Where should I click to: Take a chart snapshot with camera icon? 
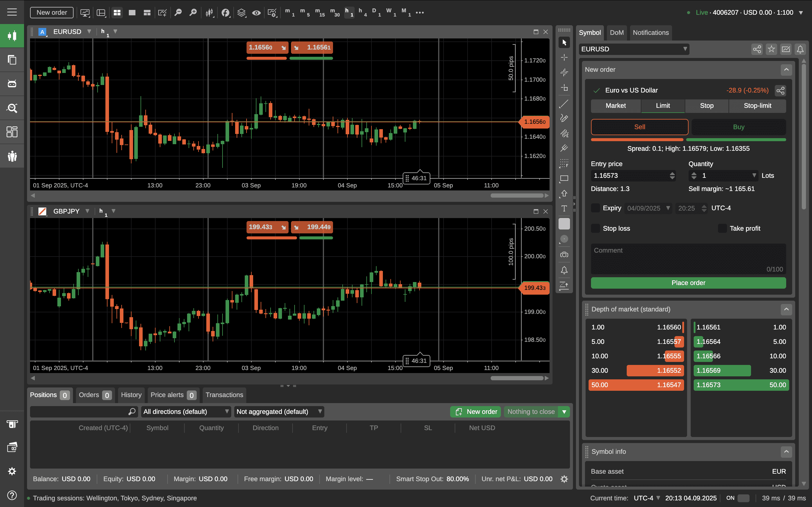[564, 255]
